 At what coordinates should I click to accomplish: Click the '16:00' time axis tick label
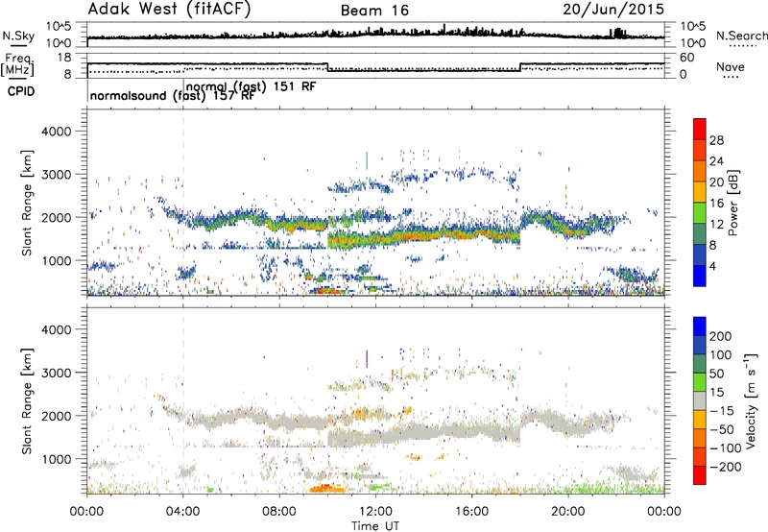point(471,512)
